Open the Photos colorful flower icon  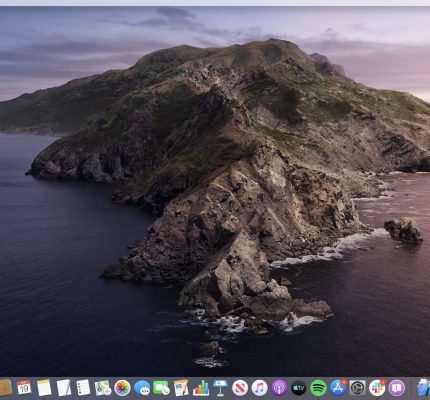pyautogui.click(x=122, y=388)
